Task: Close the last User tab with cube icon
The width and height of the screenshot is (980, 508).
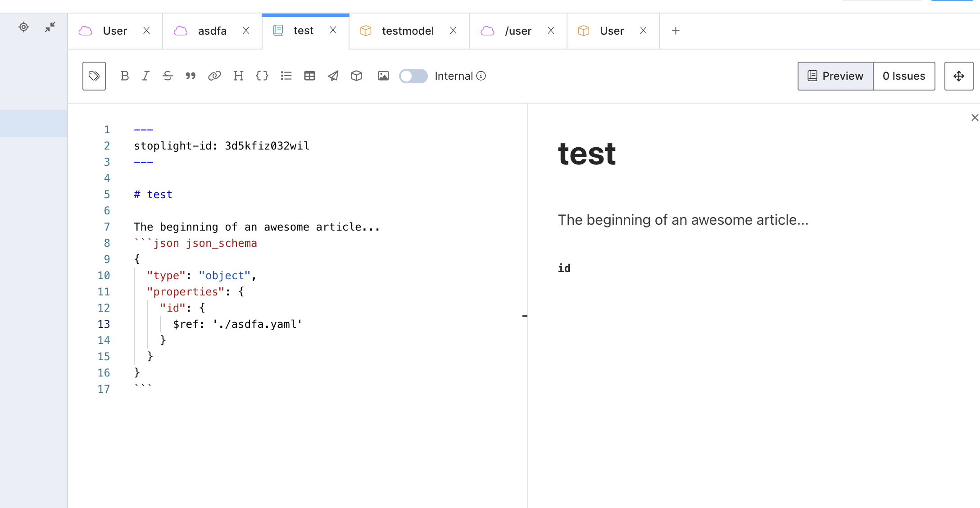Action: (643, 30)
